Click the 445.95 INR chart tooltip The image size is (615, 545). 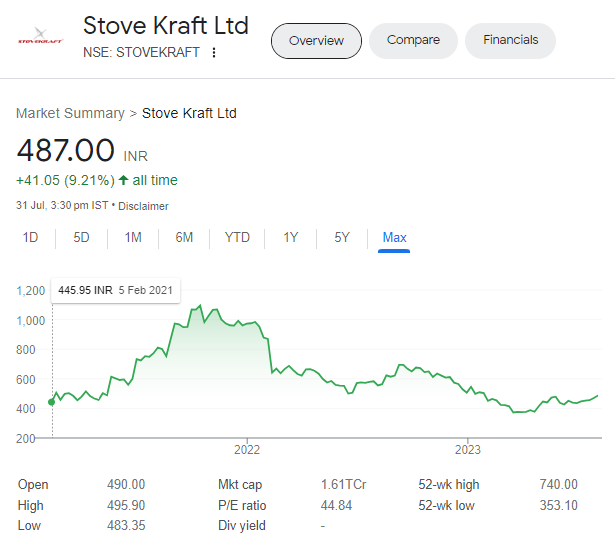[115, 290]
